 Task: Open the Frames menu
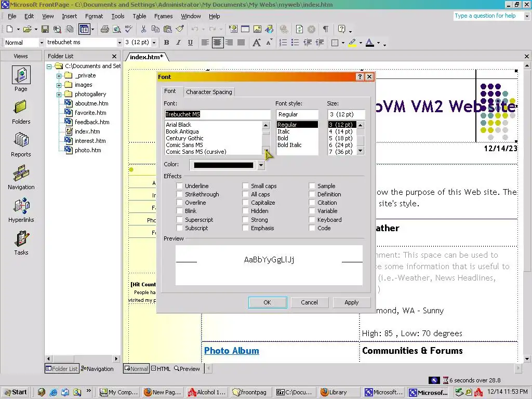(163, 16)
